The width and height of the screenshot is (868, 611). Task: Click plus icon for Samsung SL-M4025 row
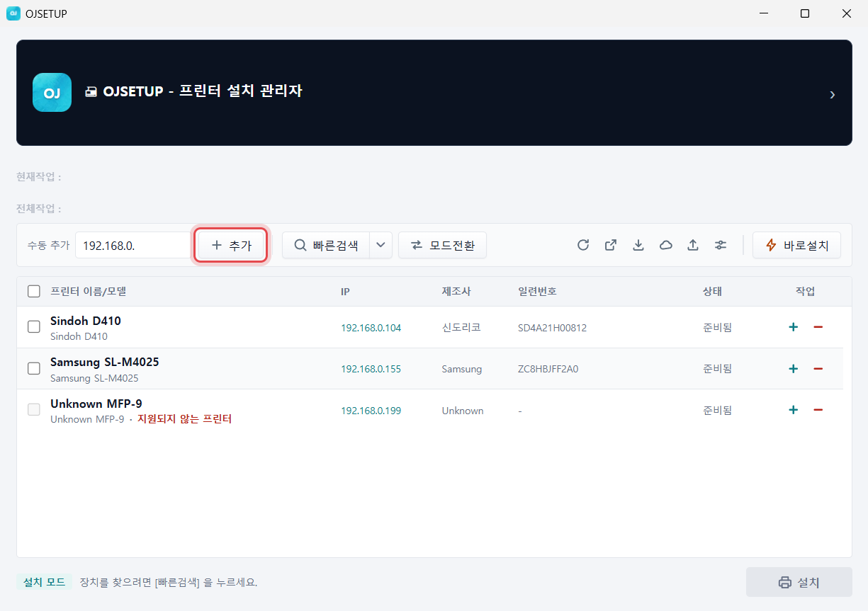coord(794,369)
